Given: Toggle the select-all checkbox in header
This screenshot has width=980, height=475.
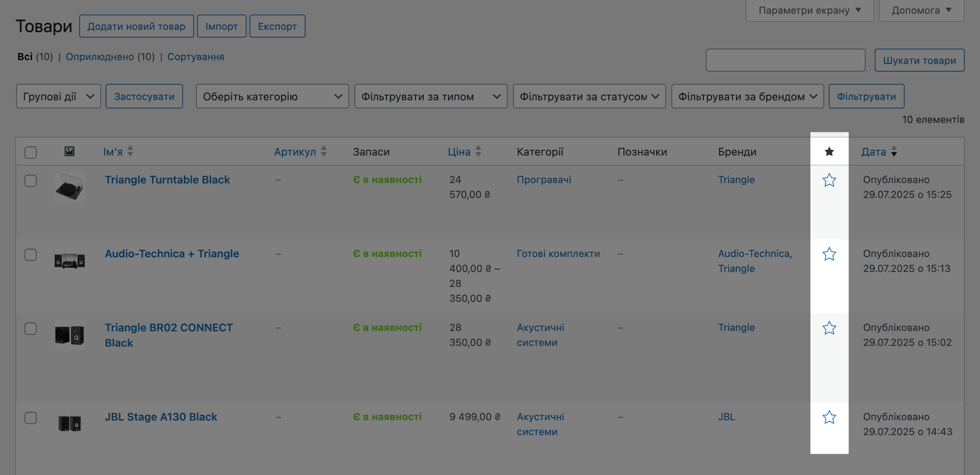Looking at the screenshot, I should tap(30, 152).
